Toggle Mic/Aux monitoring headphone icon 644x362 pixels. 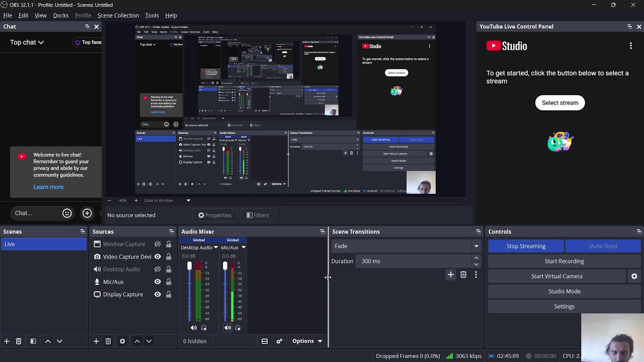(238, 328)
